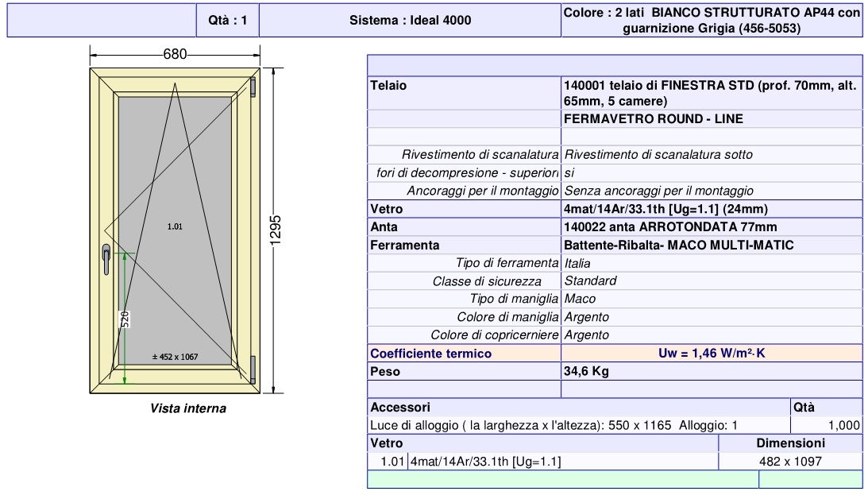Click the value si
The image size is (868, 495).
click(x=569, y=172)
